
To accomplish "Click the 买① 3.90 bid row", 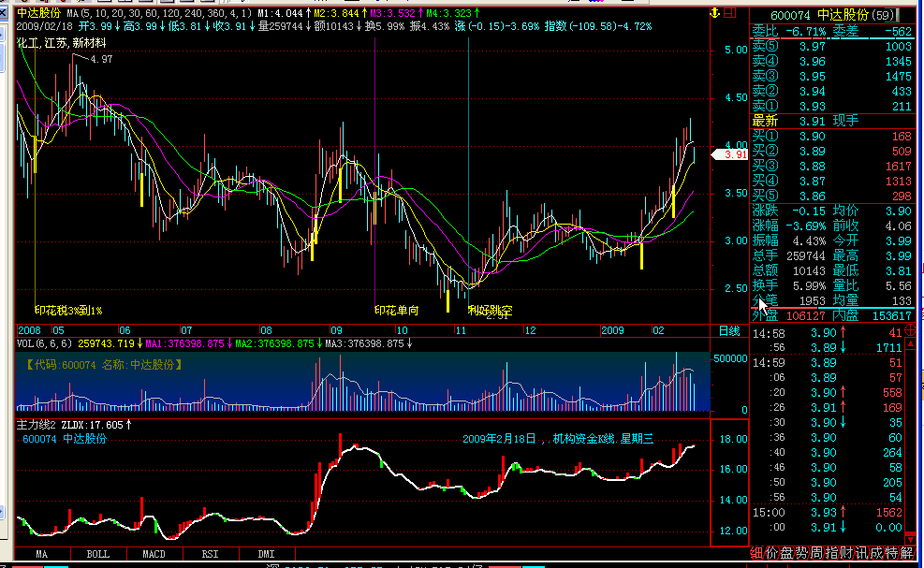I will 832,136.
